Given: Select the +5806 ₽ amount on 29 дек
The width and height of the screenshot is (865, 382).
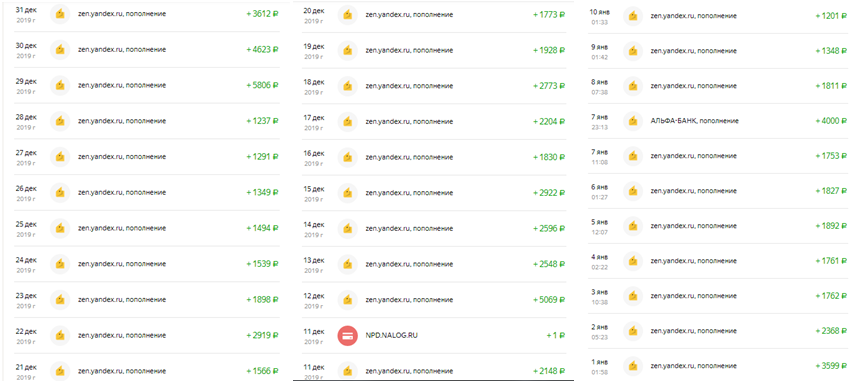Looking at the screenshot, I should click(262, 86).
